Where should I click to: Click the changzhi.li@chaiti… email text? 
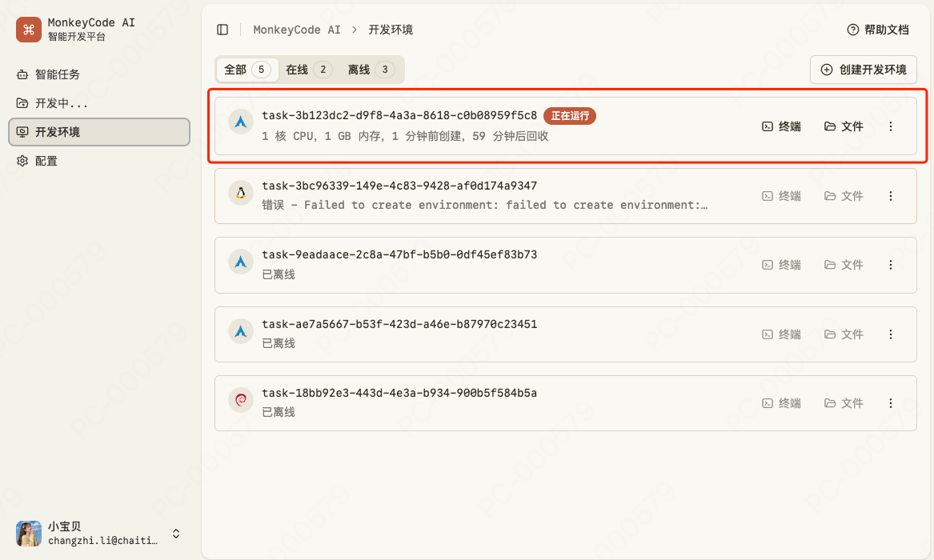[x=103, y=540]
